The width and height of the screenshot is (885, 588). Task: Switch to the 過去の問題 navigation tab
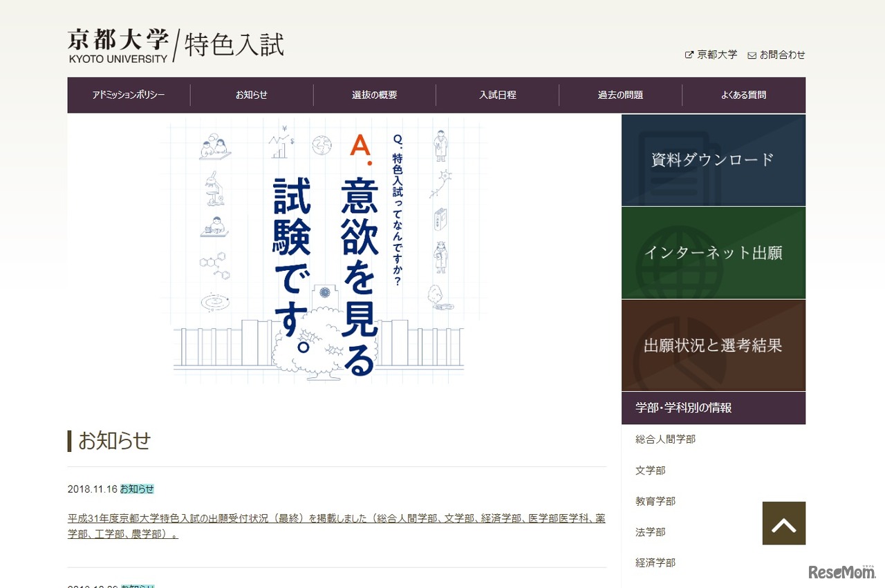[621, 95]
